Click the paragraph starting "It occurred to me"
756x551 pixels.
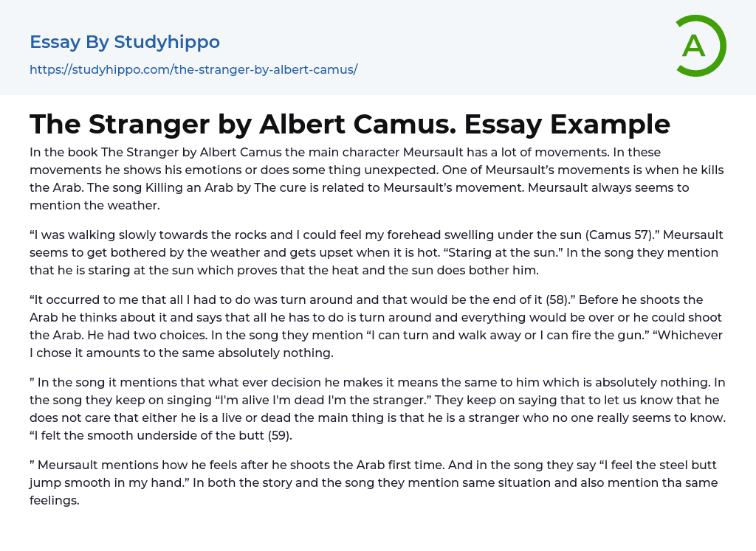pos(377,326)
